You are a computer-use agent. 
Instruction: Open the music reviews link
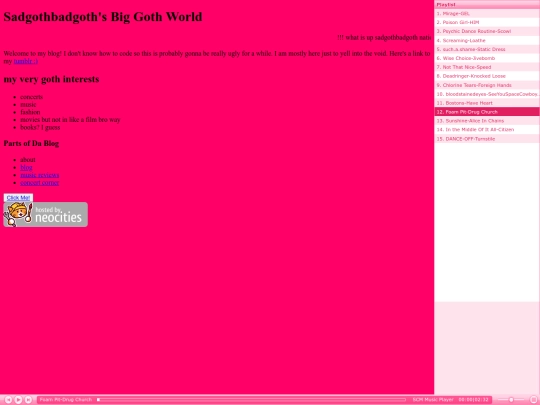pyautogui.click(x=40, y=175)
